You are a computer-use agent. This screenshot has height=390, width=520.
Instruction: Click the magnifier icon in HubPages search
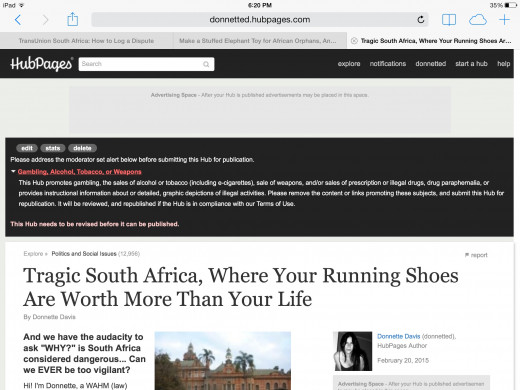coord(206,64)
